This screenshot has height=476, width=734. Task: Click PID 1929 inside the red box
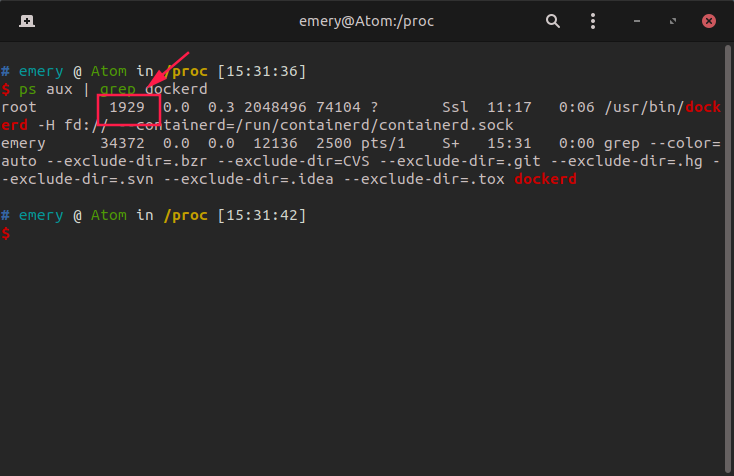pos(127,107)
